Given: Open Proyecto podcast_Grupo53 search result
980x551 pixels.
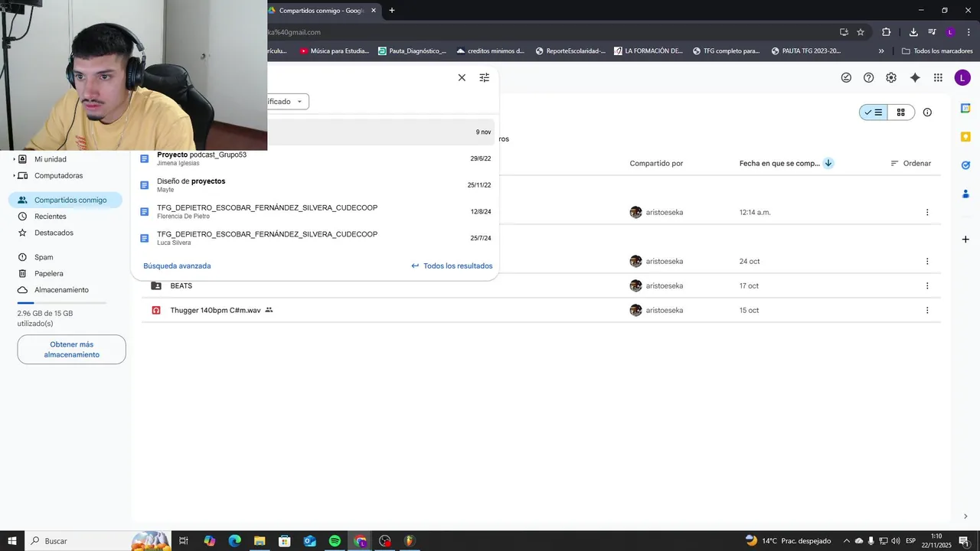Looking at the screenshot, I should click(x=315, y=158).
